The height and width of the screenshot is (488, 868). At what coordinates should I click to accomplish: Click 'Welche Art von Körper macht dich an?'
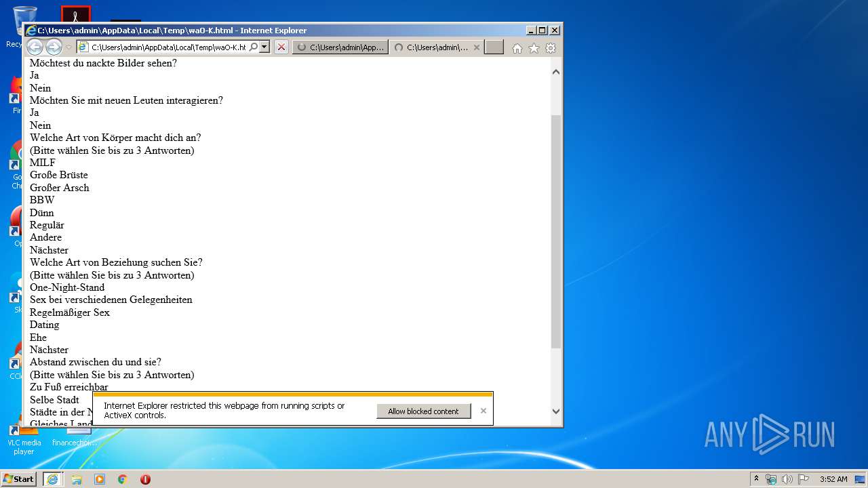[115, 138]
